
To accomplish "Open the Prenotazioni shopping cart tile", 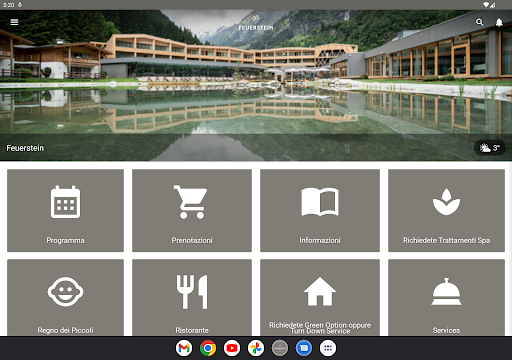I will tap(192, 210).
